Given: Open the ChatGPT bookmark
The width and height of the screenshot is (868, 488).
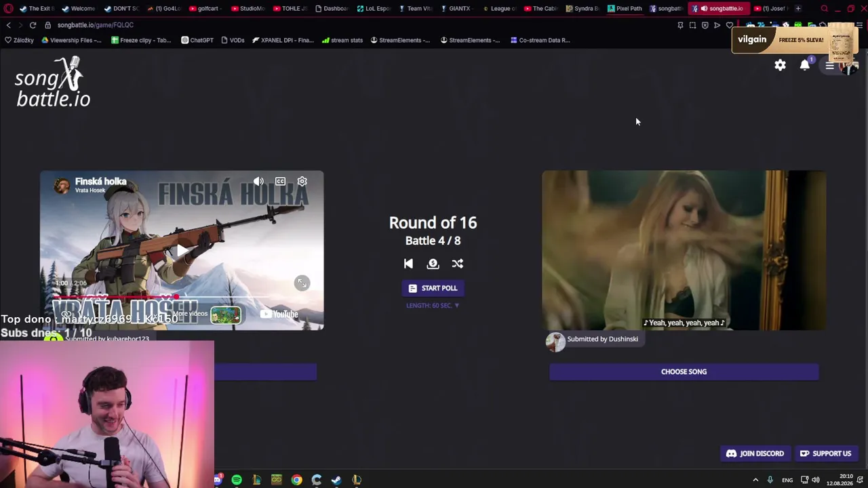Looking at the screenshot, I should point(197,40).
